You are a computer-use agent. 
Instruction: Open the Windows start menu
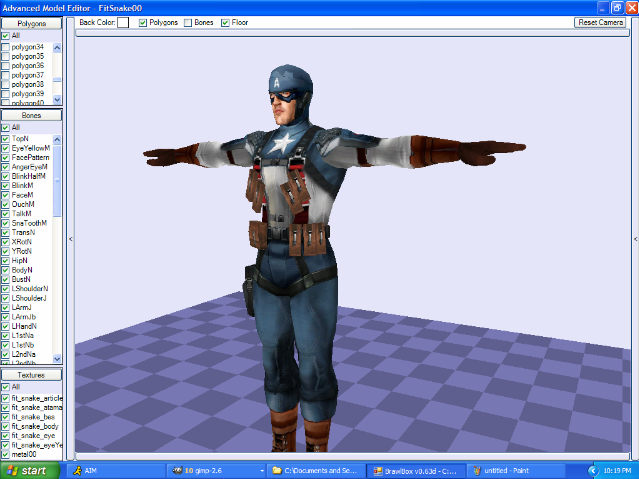click(30, 471)
